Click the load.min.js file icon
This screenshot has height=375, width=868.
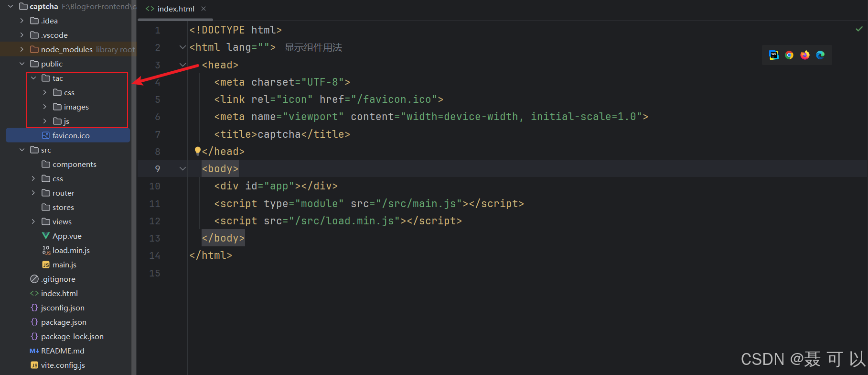(46, 250)
